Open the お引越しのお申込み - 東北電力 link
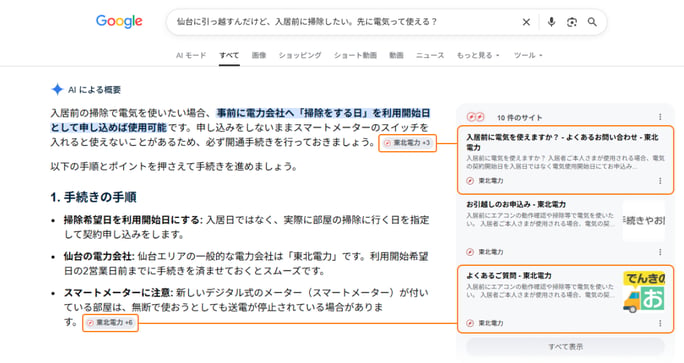 click(x=516, y=204)
